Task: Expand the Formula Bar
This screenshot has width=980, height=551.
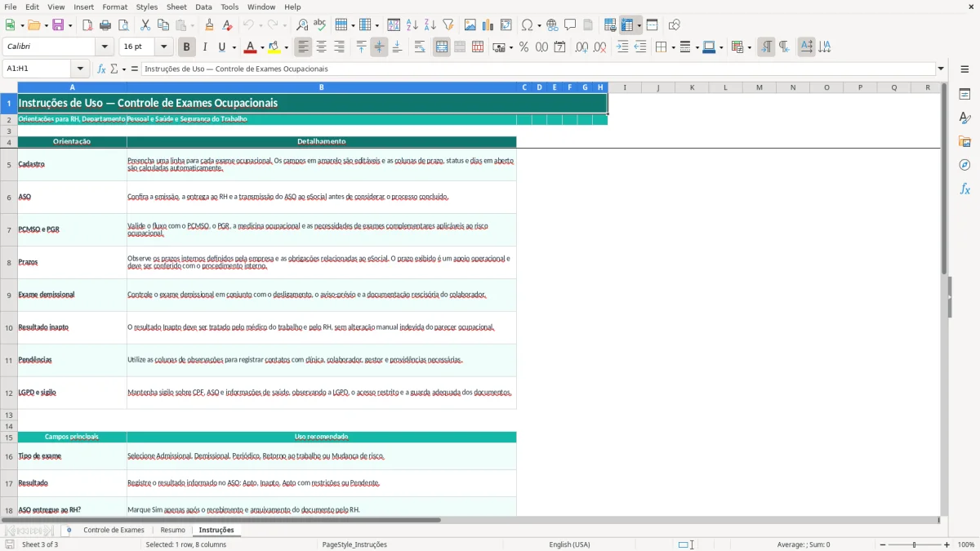Action: click(941, 69)
